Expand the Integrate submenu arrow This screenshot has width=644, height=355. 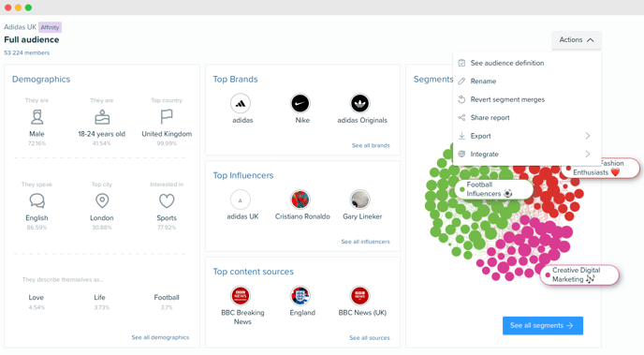(588, 154)
